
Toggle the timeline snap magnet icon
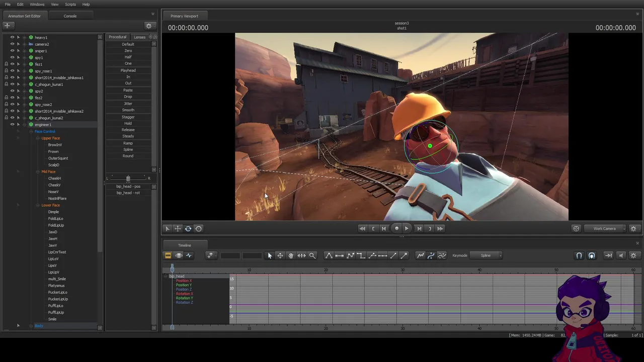(x=579, y=255)
